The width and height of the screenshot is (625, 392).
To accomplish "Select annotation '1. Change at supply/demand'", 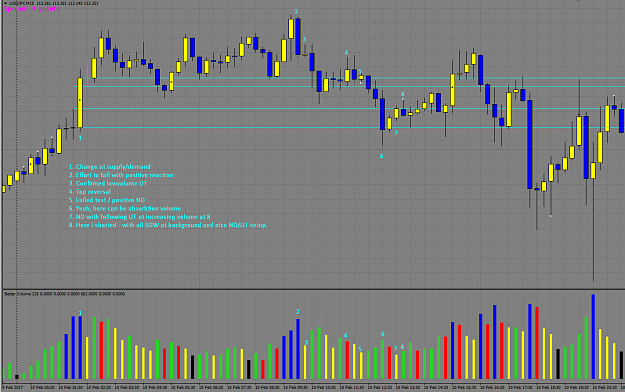I will 110,167.
